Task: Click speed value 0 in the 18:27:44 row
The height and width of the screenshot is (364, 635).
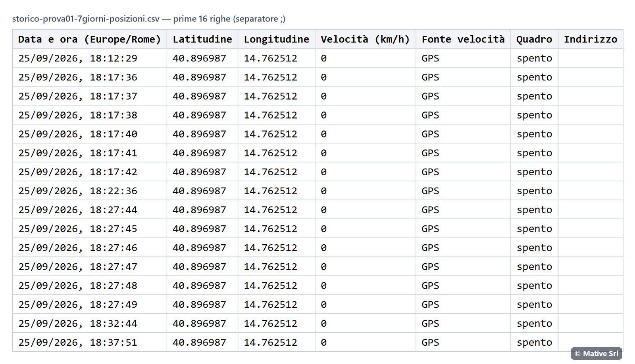Action: [x=324, y=210]
